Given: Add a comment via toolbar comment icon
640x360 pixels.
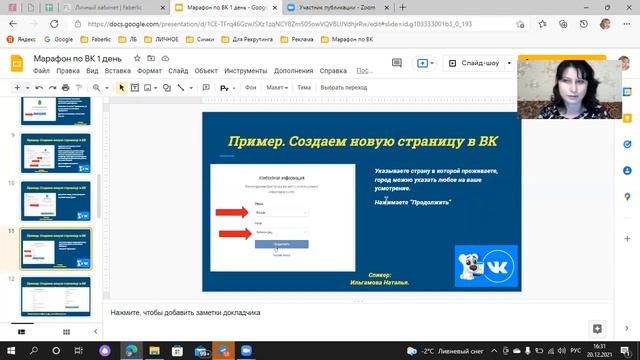Looking at the screenshot, I should [x=206, y=88].
